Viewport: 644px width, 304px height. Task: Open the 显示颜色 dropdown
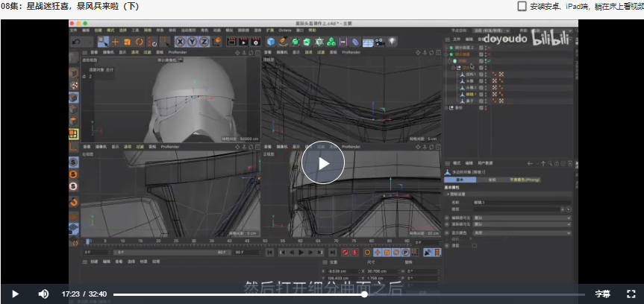tap(522, 232)
